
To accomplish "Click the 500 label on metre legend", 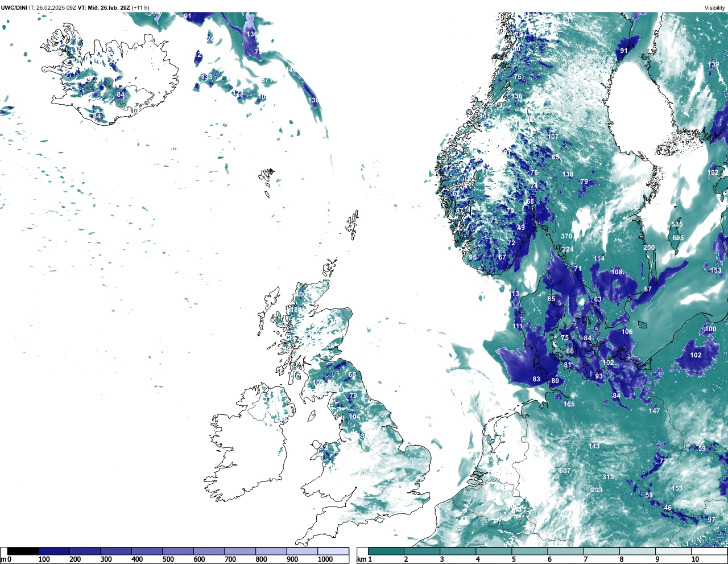I will 168,559.
